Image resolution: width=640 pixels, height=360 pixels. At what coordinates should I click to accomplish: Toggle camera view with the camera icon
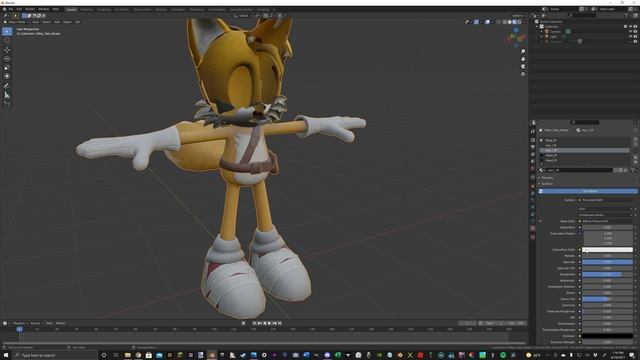pos(523,66)
